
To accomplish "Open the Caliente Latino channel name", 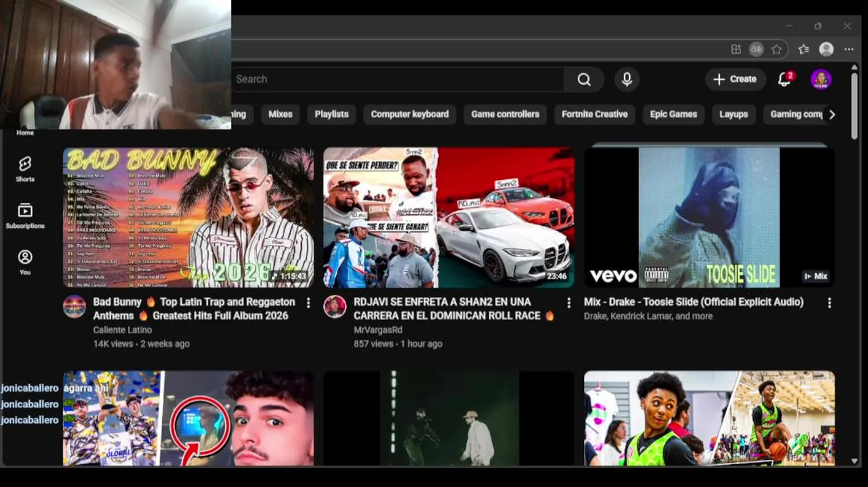I will pos(122,330).
